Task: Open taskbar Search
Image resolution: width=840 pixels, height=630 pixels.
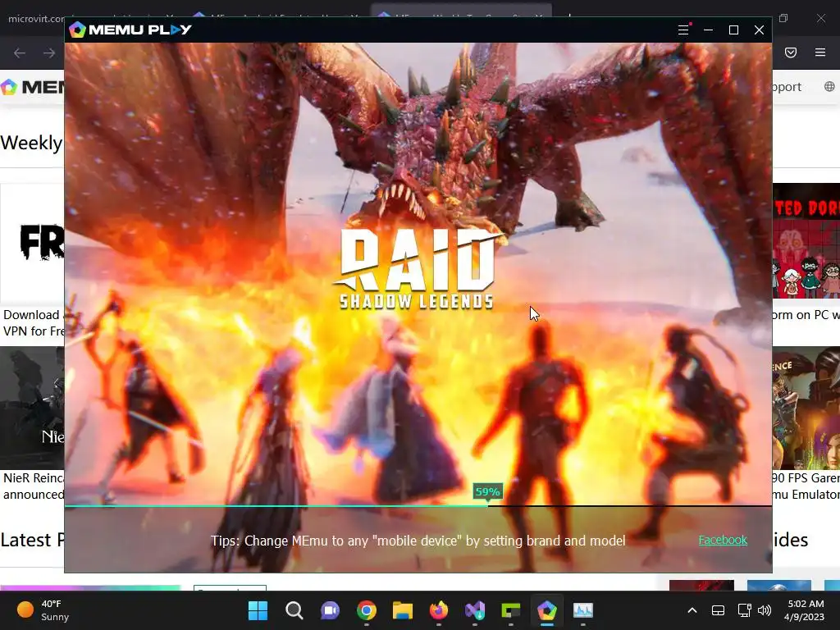Action: tap(294, 610)
